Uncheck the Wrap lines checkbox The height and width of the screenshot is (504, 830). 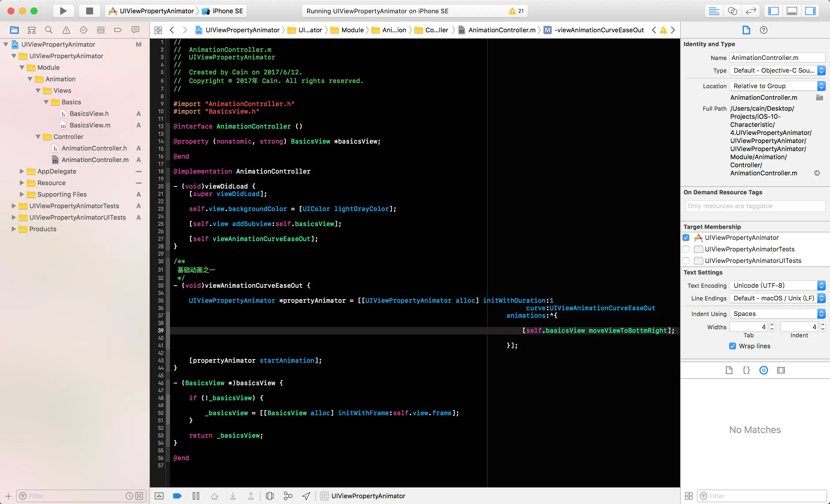coord(732,346)
